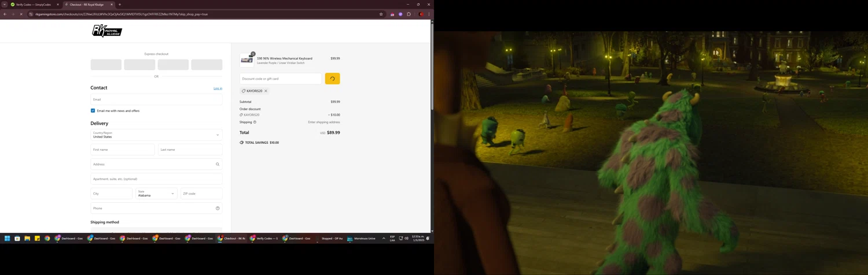Viewport: 868px width, 275px height.
Task: Bookmark this page with the star icon
Action: (381, 14)
